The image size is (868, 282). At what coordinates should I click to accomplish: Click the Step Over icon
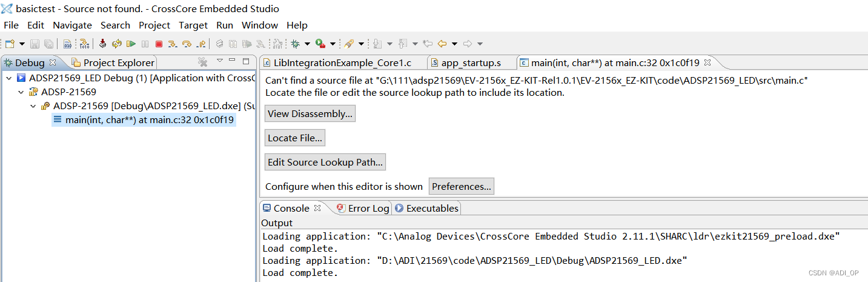(187, 44)
